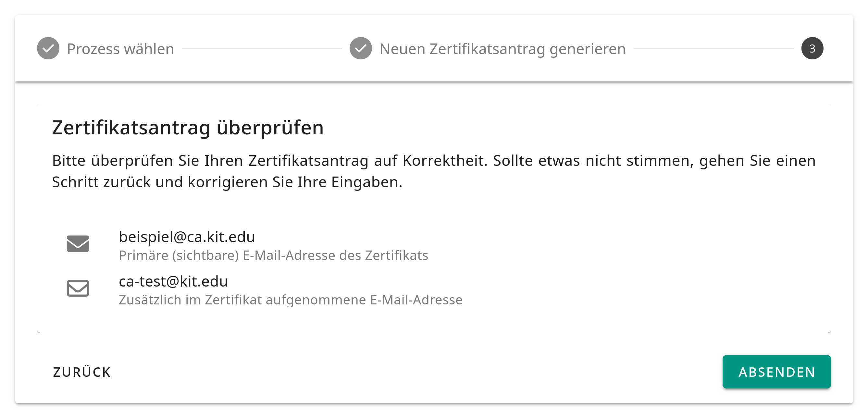The height and width of the screenshot is (418, 868).
Task: Click the connector line after Prozess wählen
Action: [262, 48]
